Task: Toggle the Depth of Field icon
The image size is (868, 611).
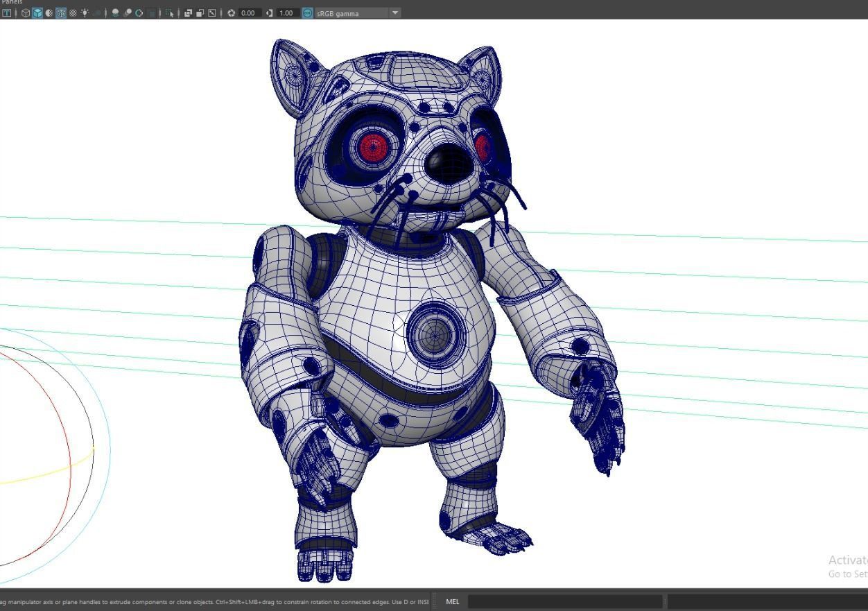Action: click(x=151, y=13)
